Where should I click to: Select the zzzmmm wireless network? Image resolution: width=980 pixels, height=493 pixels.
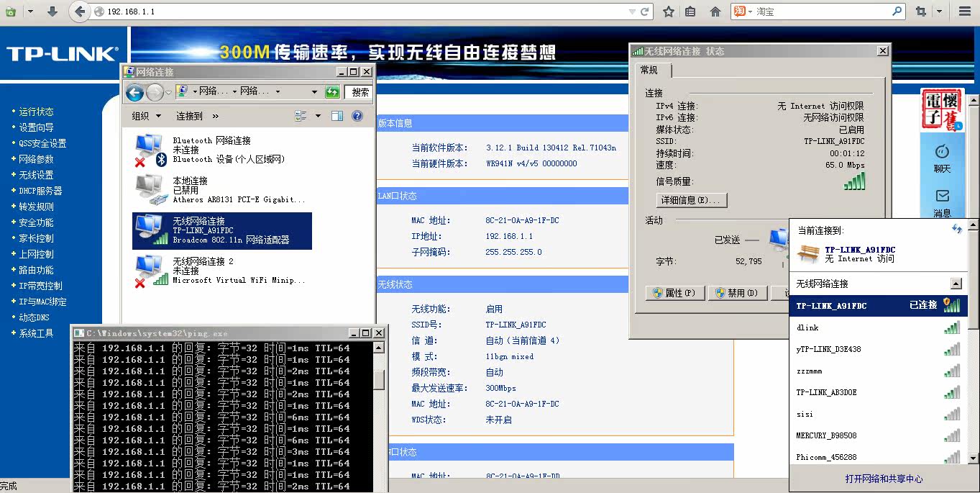(879, 371)
